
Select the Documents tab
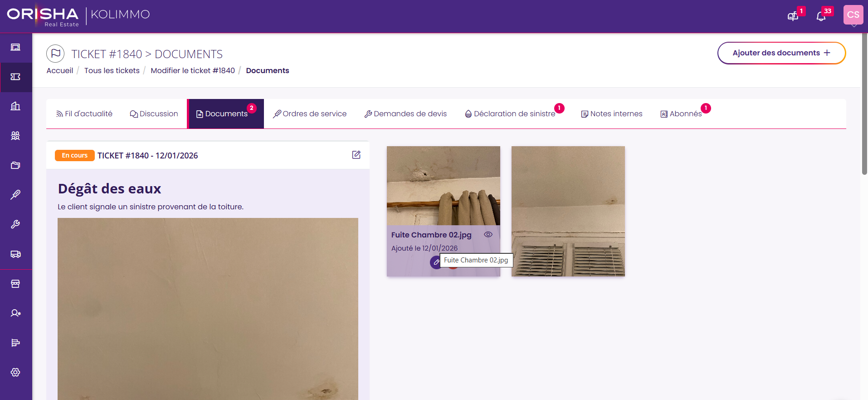pos(226,114)
